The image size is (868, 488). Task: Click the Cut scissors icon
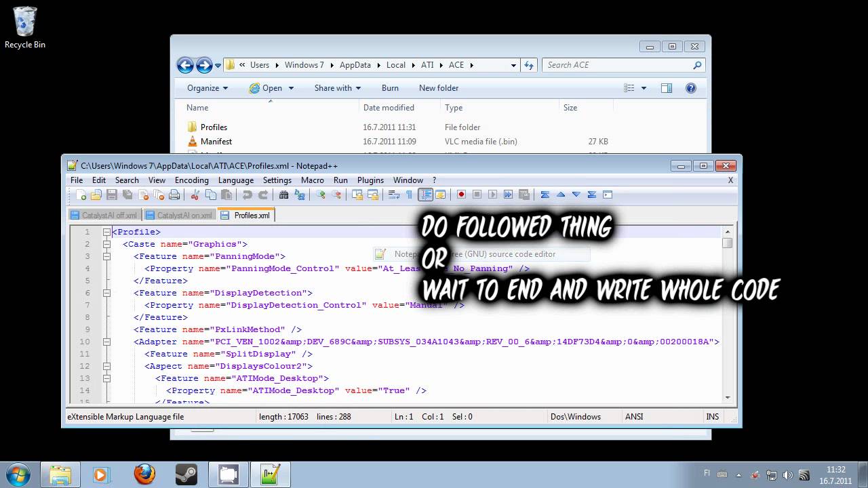(195, 195)
